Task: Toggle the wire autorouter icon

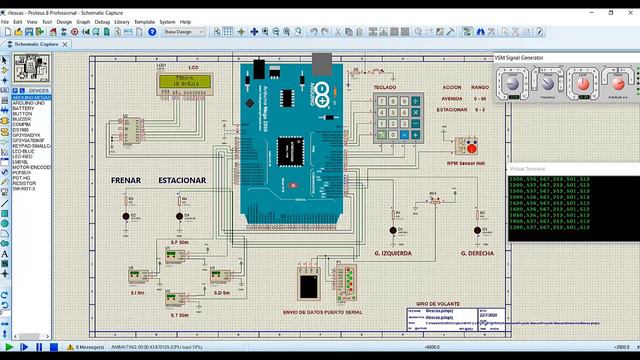Action: (467, 32)
